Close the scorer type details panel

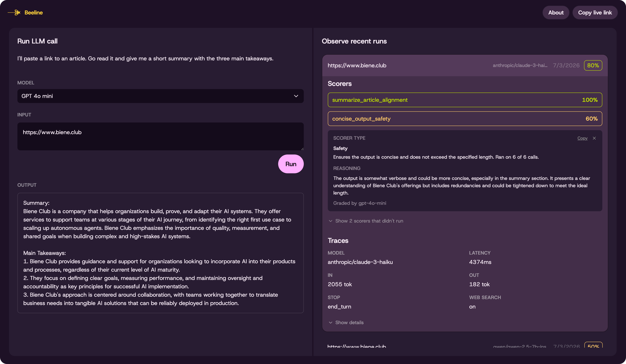click(594, 138)
